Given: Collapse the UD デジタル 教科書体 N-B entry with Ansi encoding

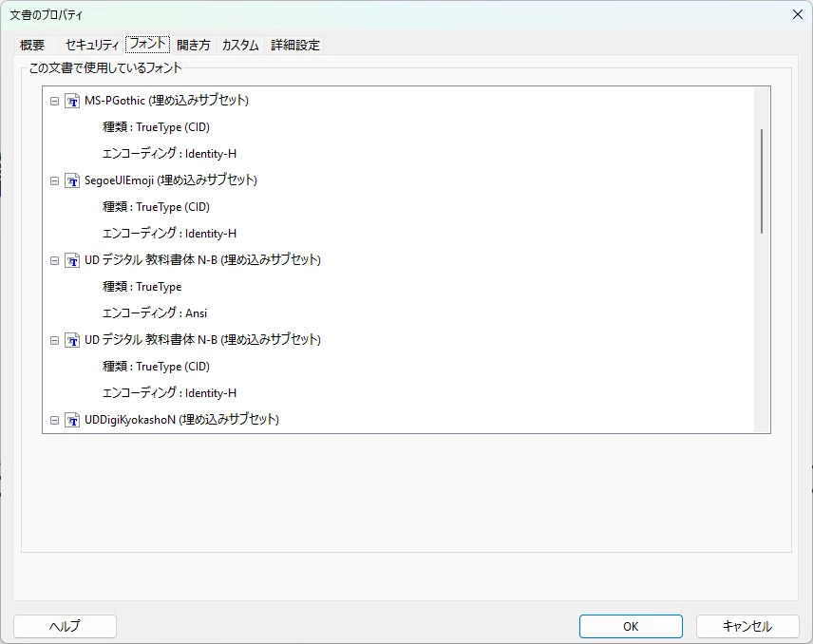Looking at the screenshot, I should (54, 261).
